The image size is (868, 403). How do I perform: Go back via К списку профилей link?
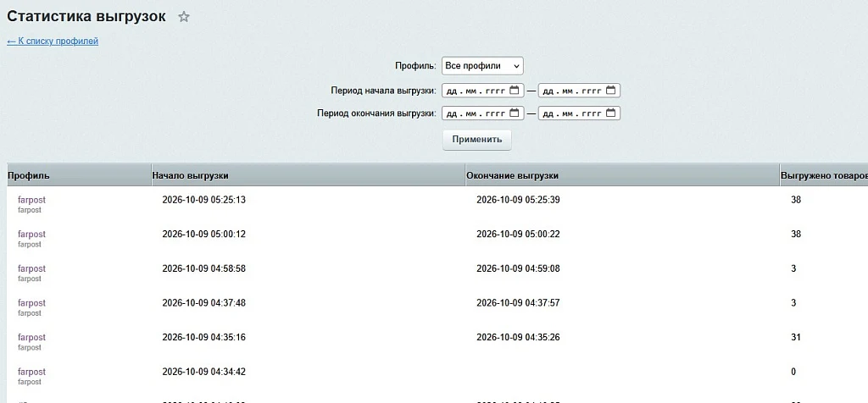pos(53,41)
